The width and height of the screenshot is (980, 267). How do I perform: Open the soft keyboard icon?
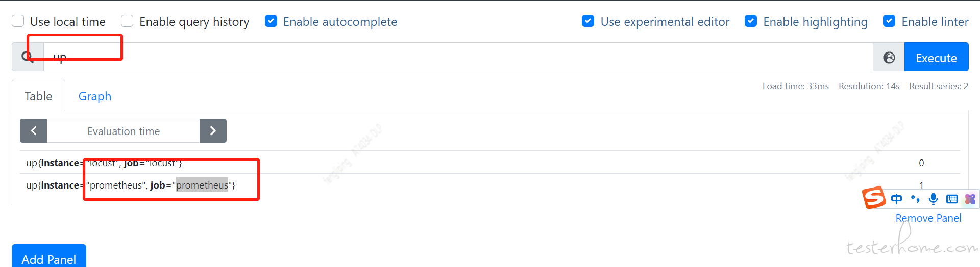(951, 199)
